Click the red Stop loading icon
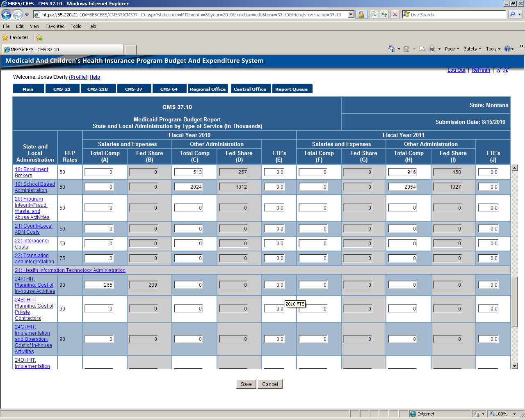Image resolution: width=525 pixels, height=420 pixels. [x=395, y=15]
